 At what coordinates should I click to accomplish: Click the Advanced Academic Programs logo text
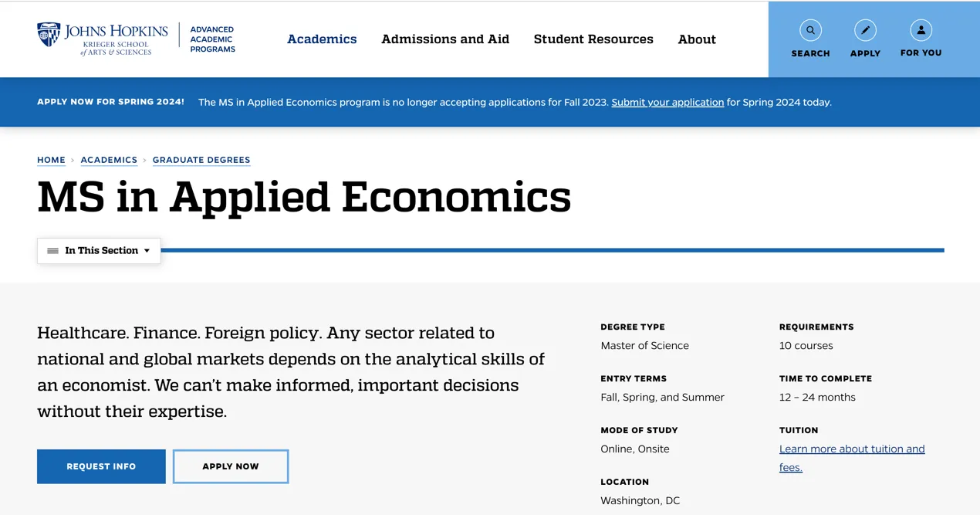(212, 39)
